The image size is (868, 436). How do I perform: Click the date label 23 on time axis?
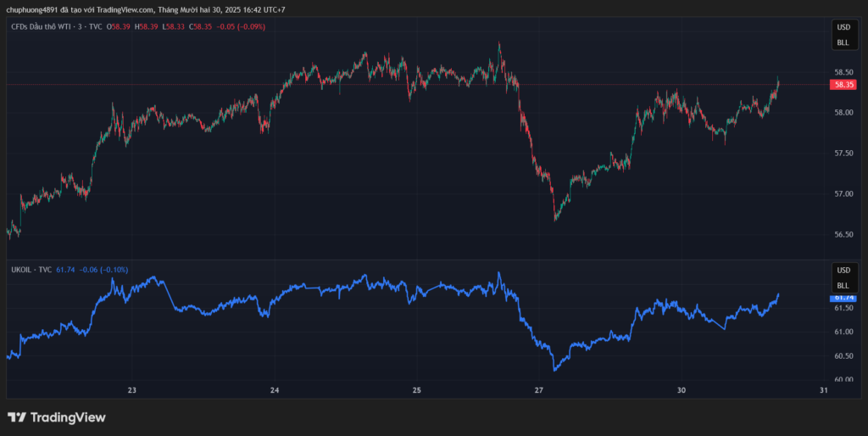pos(131,390)
